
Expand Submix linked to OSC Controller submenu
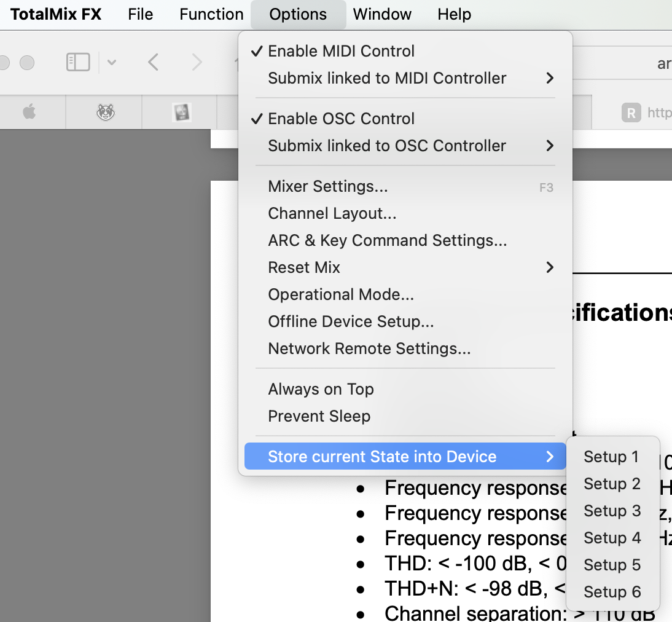[x=405, y=146]
